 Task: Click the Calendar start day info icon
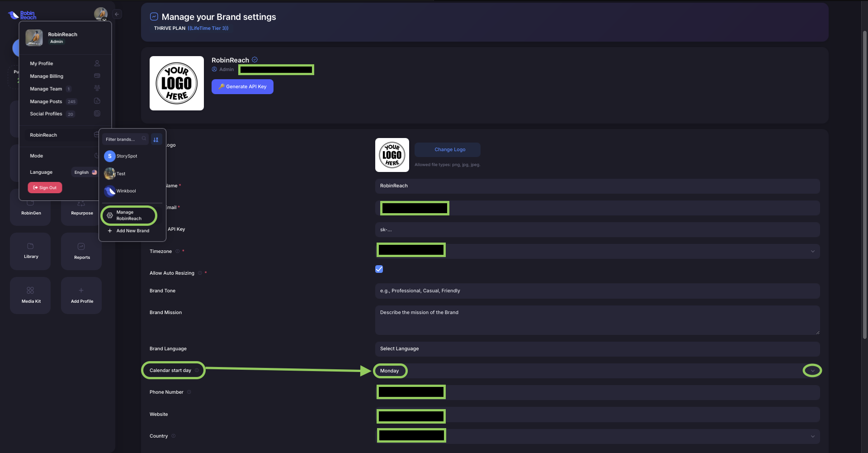[x=197, y=370]
